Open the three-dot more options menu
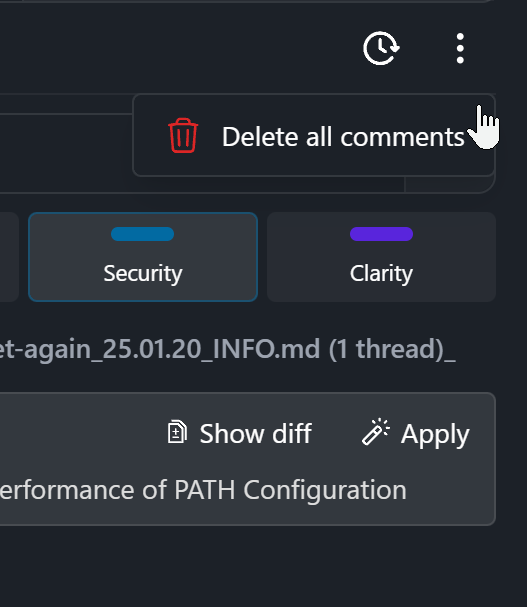The width and height of the screenshot is (527, 607). pyautogui.click(x=460, y=48)
